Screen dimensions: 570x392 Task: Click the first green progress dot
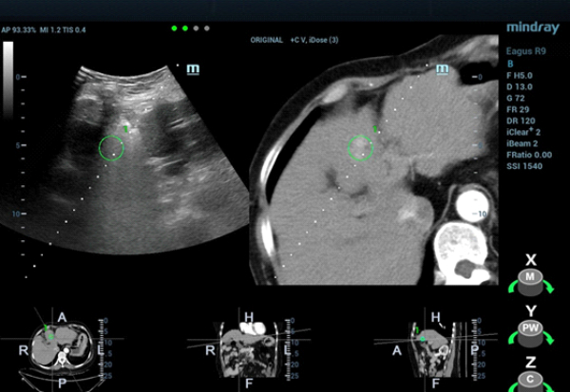pyautogui.click(x=175, y=28)
